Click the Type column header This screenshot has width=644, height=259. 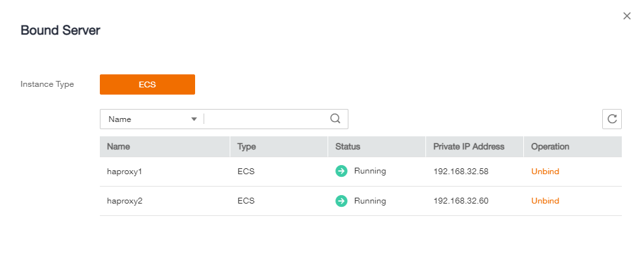(x=247, y=147)
